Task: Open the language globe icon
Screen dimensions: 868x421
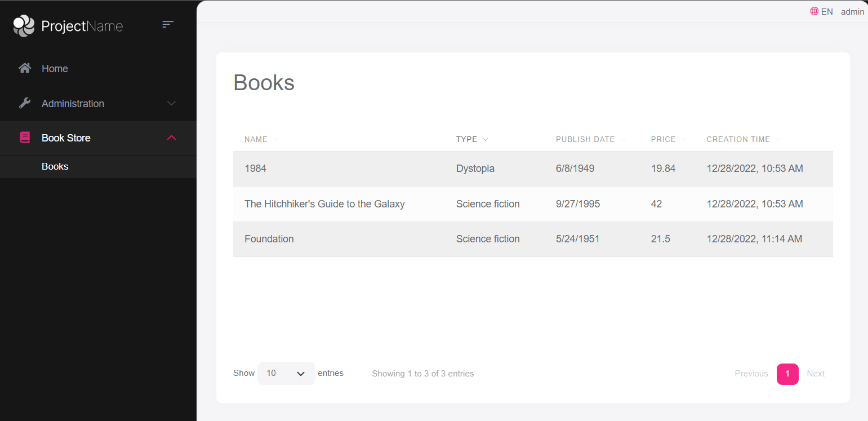Action: tap(813, 11)
